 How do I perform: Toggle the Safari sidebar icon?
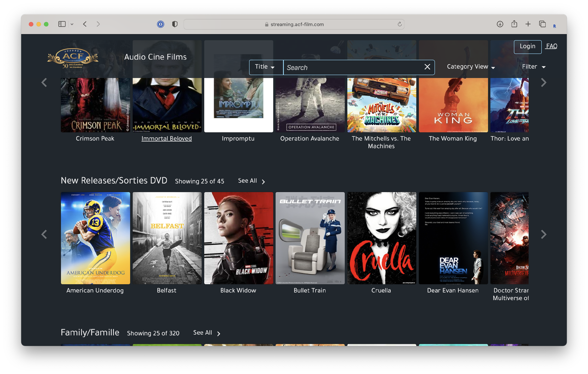[x=62, y=24]
